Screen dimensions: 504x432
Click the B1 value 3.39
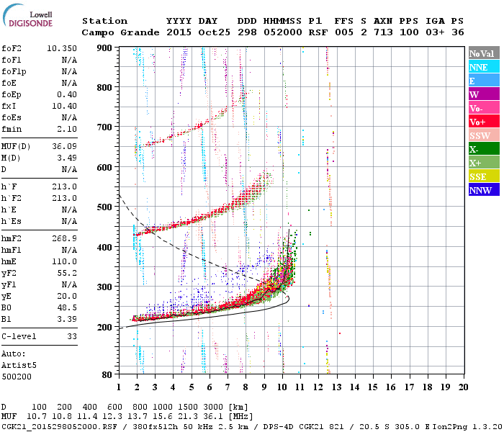tap(67, 319)
